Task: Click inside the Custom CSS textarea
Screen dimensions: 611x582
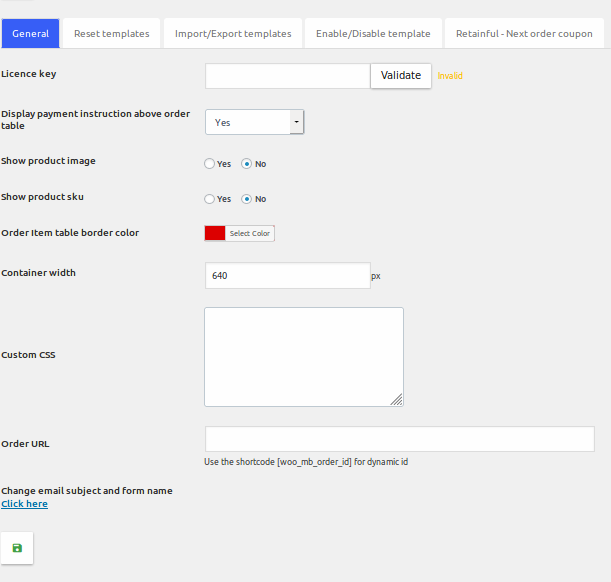Action: tap(303, 356)
